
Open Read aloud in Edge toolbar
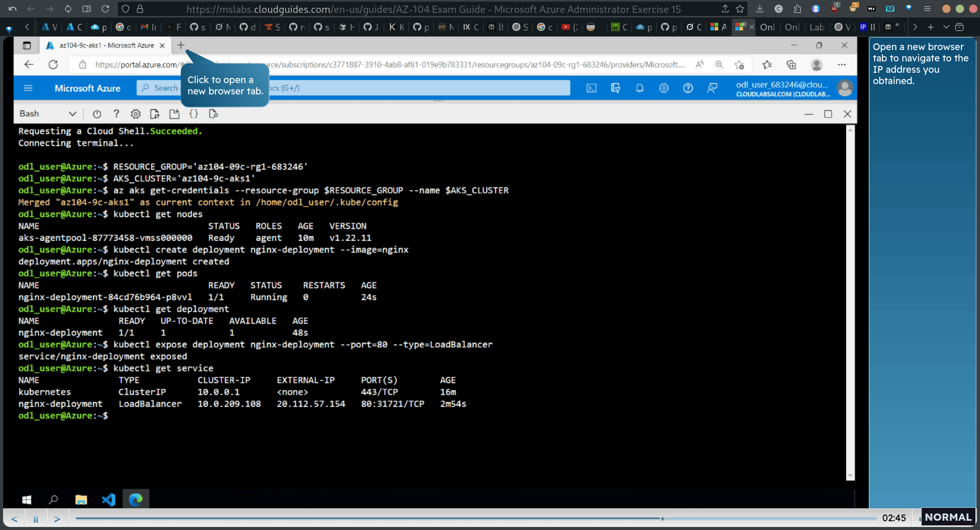click(700, 65)
